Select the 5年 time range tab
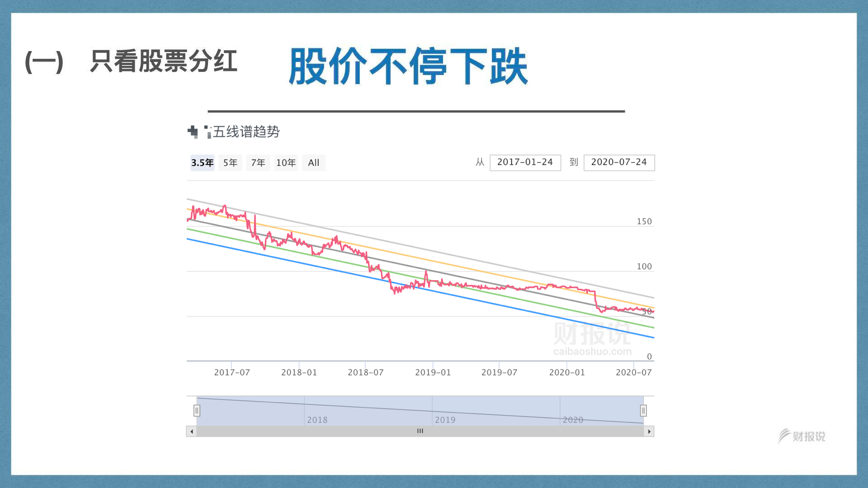The image size is (868, 488). click(x=231, y=163)
